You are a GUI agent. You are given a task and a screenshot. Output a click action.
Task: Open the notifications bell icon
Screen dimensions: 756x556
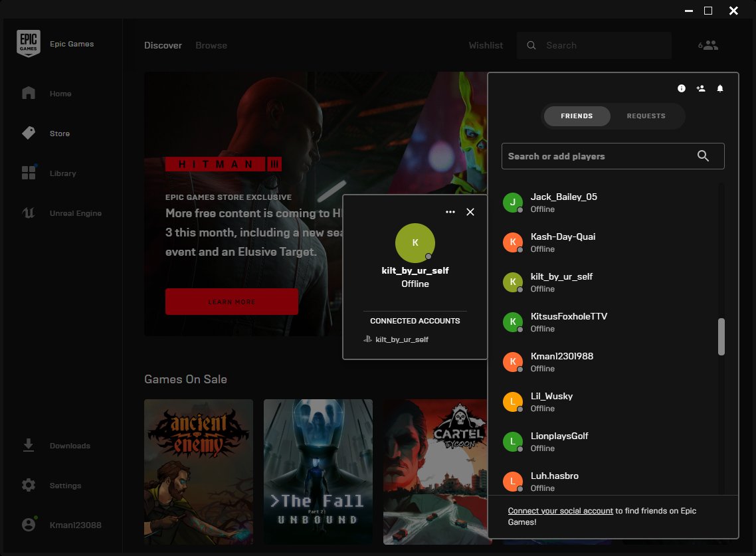coord(720,88)
